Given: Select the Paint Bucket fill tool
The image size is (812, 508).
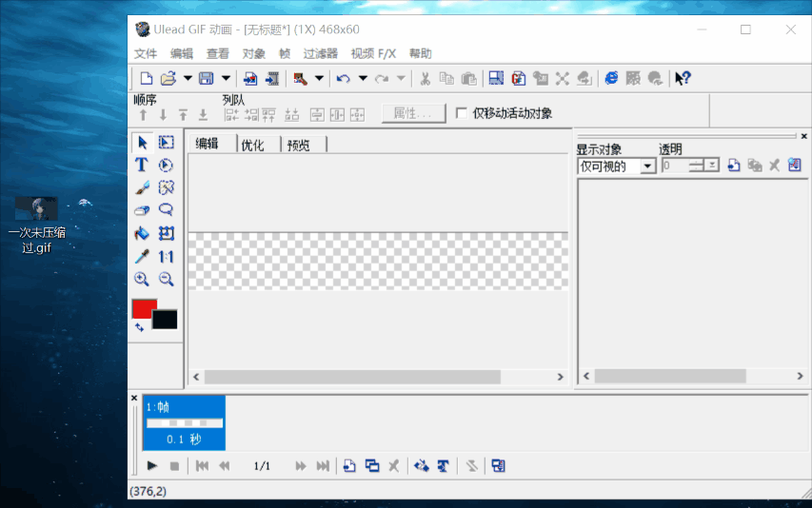Looking at the screenshot, I should [x=142, y=233].
